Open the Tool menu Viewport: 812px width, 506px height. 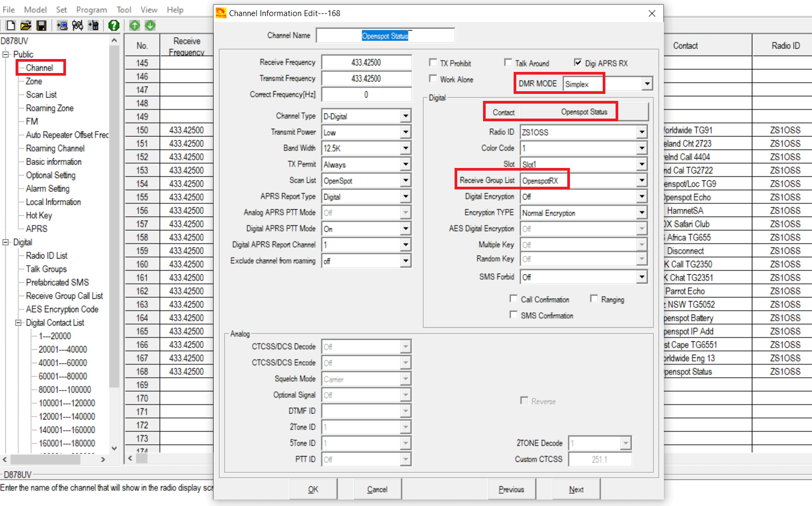[x=124, y=10]
